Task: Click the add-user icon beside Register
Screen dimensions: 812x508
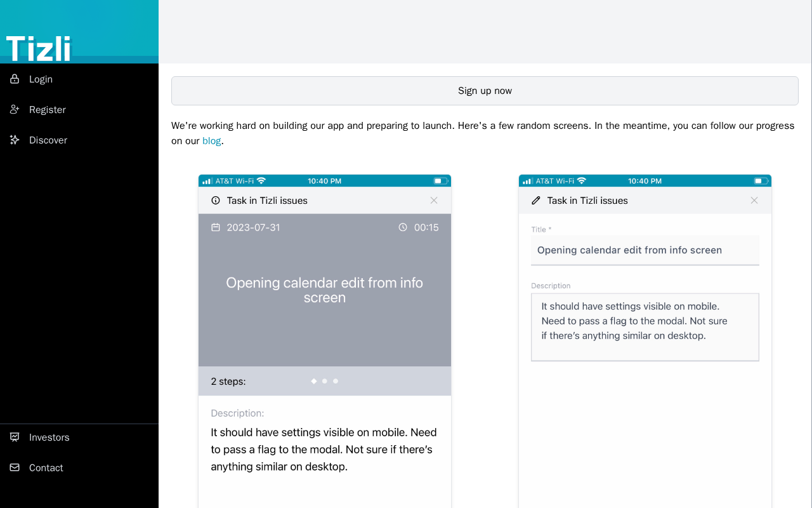Action: tap(15, 109)
